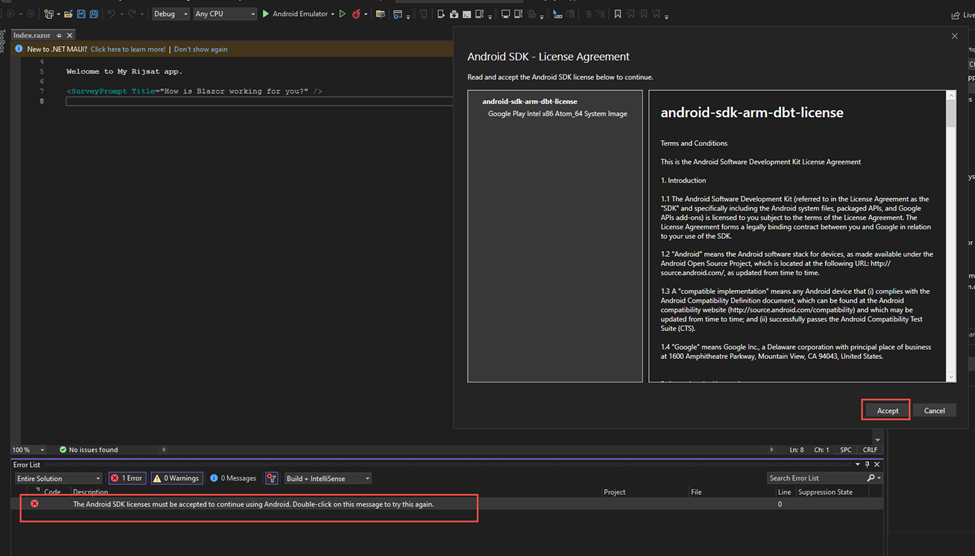
Task: Click the Open File folder icon
Action: click(x=68, y=14)
